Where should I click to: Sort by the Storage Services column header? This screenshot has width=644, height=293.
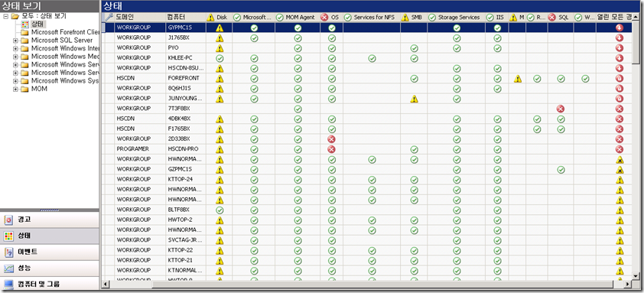click(456, 18)
